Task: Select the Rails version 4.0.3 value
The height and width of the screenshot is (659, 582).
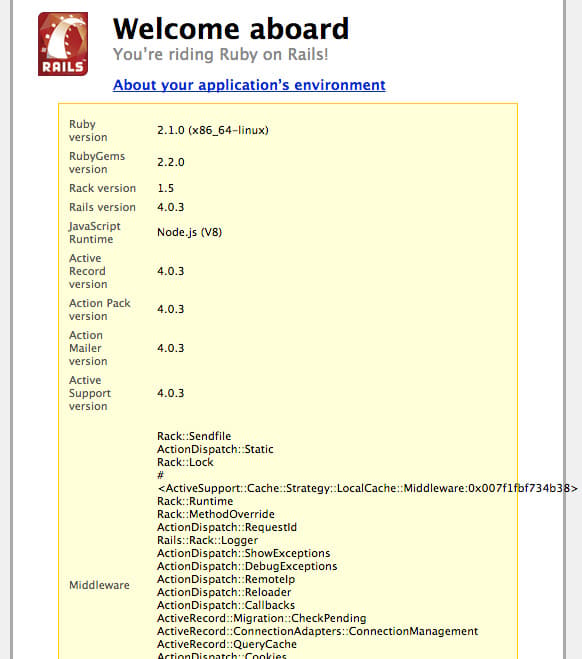Action: click(171, 207)
